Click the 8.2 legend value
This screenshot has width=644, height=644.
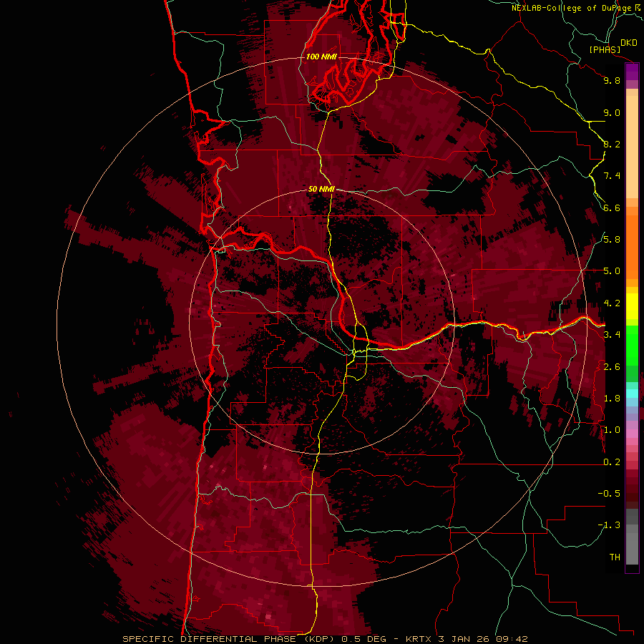(612, 144)
